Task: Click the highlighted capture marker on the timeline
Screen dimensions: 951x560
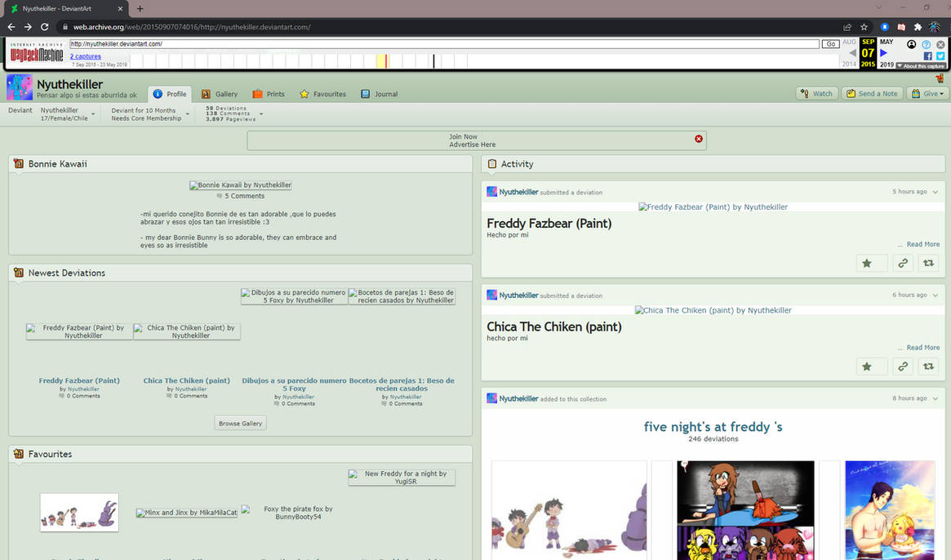Action: pos(386,60)
